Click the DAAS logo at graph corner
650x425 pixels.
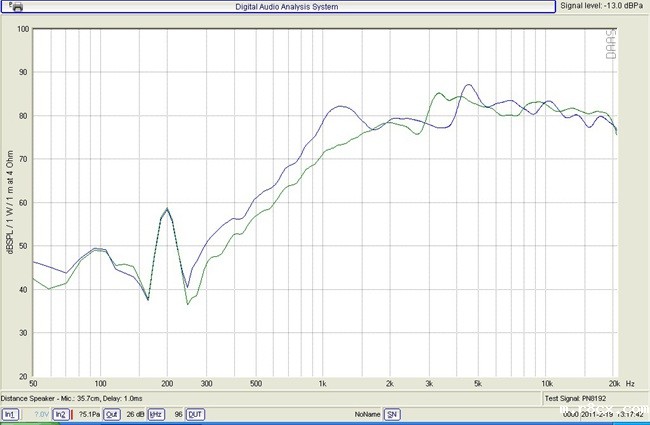(611, 44)
